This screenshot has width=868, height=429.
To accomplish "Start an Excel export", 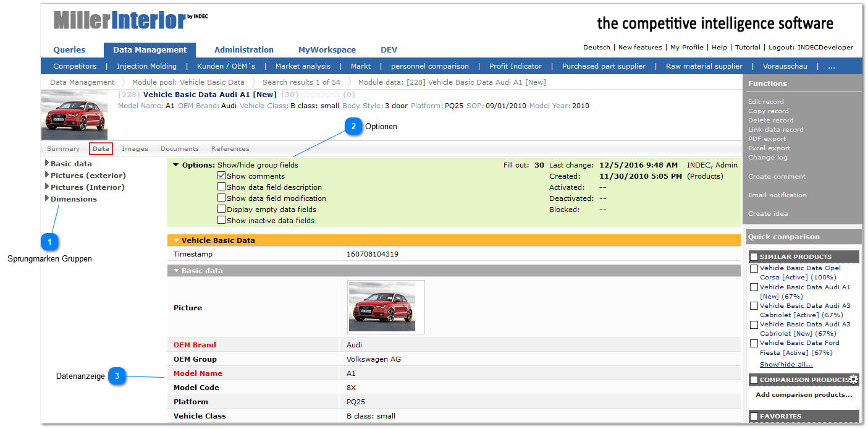I will [769, 148].
